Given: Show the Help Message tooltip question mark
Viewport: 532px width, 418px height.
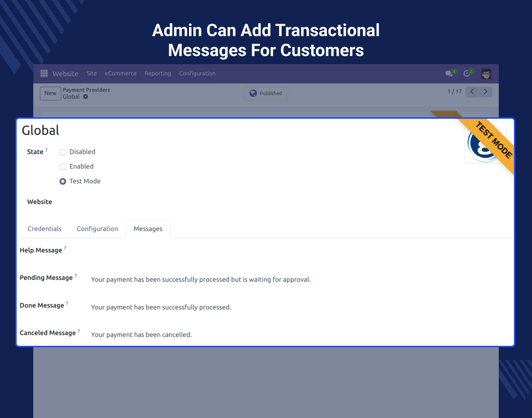Looking at the screenshot, I should click(65, 248).
